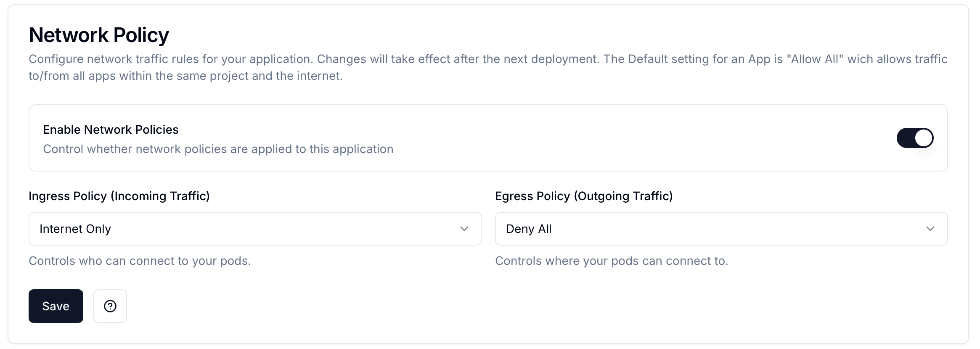The width and height of the screenshot is (980, 349).
Task: Click the Save button
Action: click(56, 306)
